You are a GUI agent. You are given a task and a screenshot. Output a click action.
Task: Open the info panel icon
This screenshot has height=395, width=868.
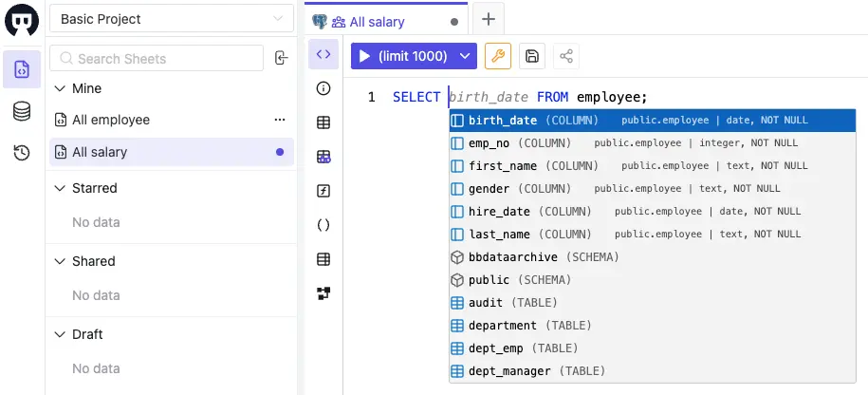[323, 88]
